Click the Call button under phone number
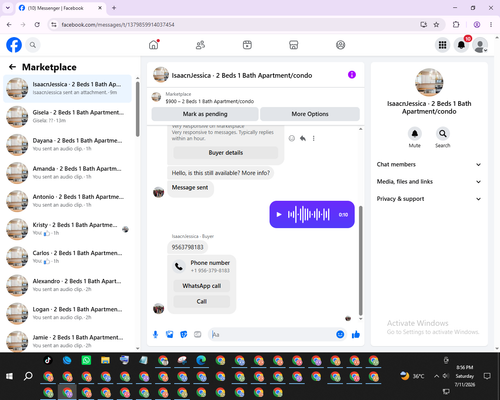Image resolution: width=500 pixels, height=400 pixels. [x=202, y=301]
